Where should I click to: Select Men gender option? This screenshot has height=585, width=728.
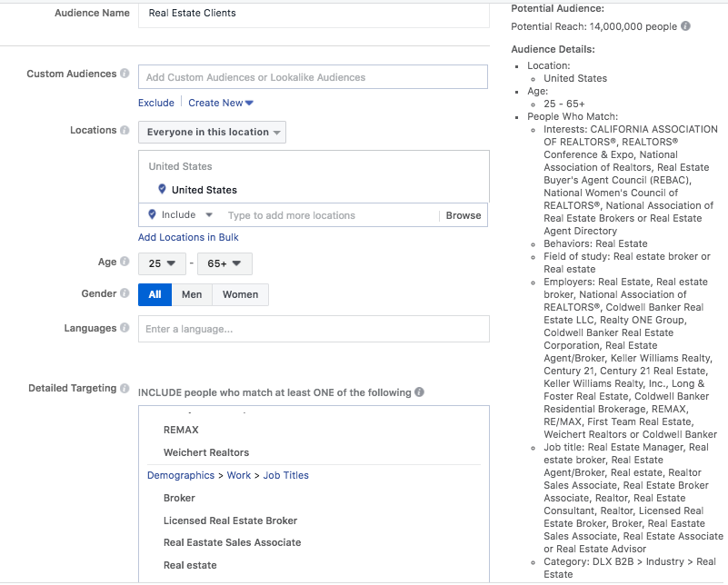point(192,294)
